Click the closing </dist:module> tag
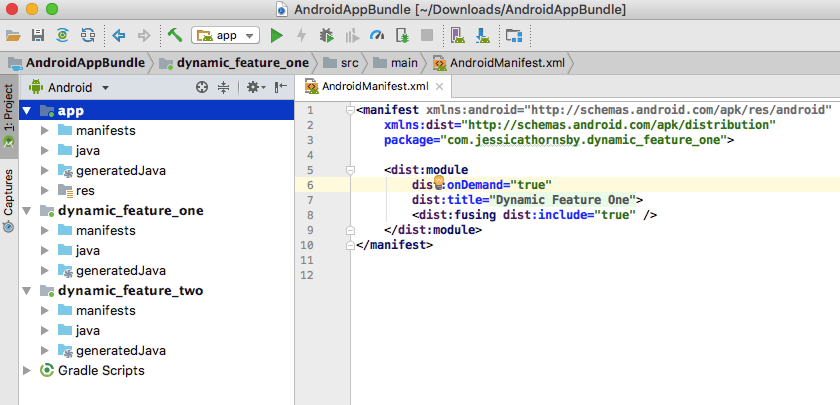Image resolution: width=840 pixels, height=405 pixels. [433, 230]
